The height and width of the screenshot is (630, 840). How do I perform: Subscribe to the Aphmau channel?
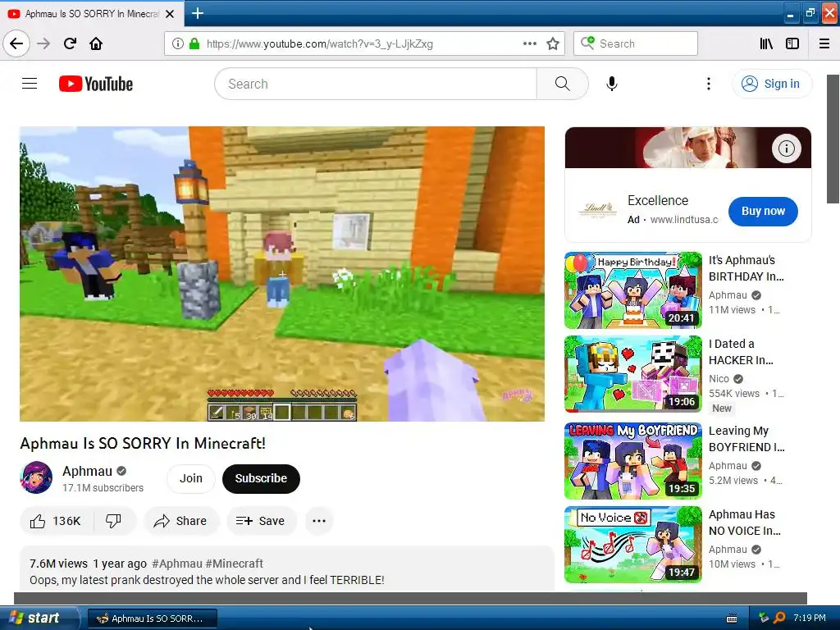[261, 478]
